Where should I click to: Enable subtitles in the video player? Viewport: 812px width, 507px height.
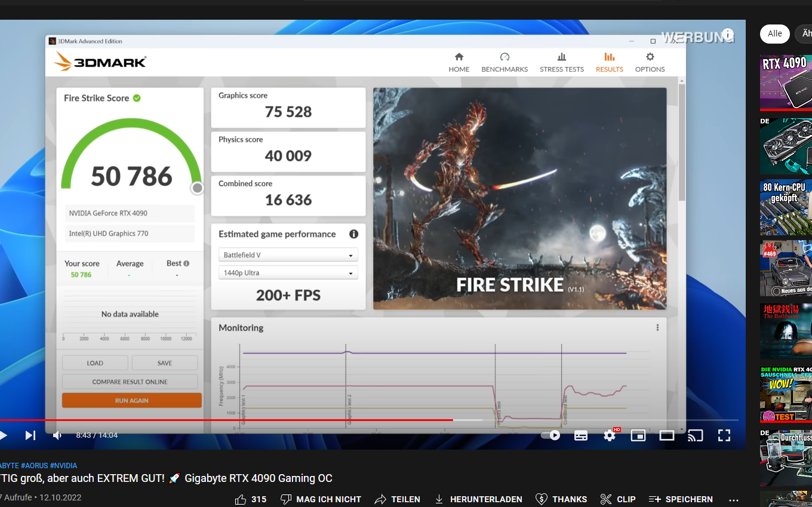[x=580, y=435]
